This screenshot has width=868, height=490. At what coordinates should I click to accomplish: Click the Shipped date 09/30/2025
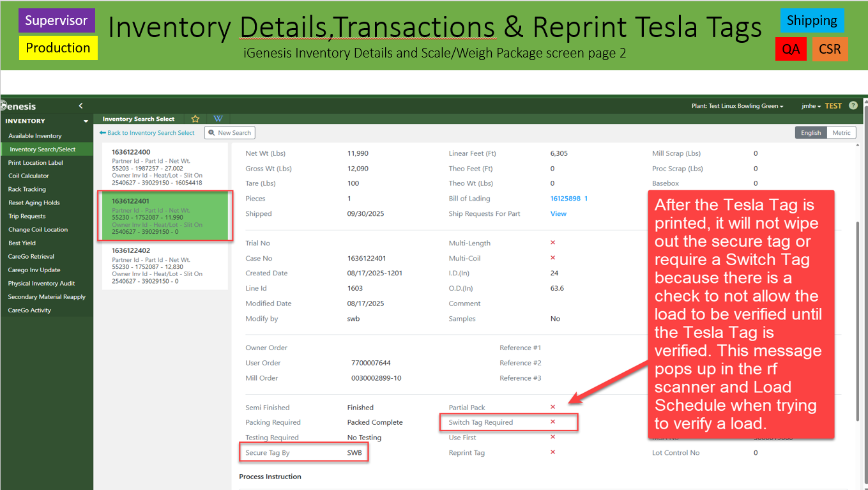pos(365,213)
